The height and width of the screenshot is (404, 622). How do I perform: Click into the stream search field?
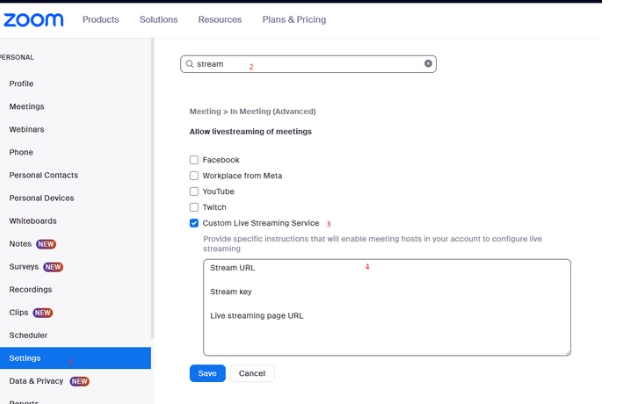tap(308, 64)
